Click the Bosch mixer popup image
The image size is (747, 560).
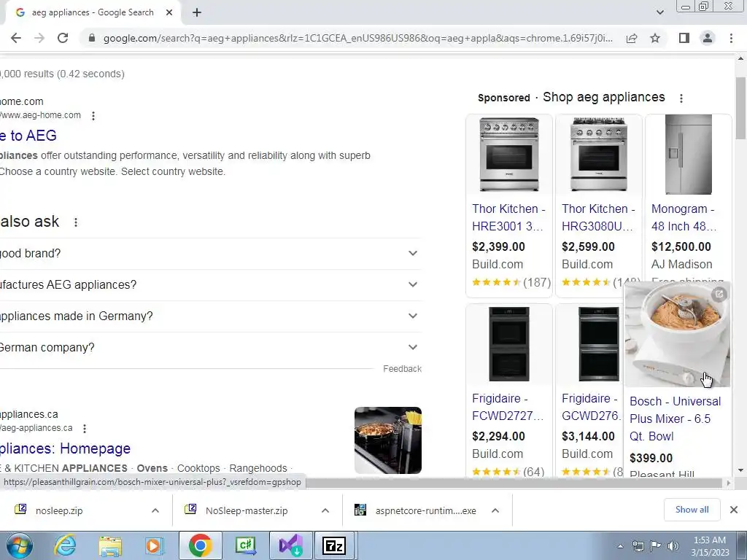(677, 335)
